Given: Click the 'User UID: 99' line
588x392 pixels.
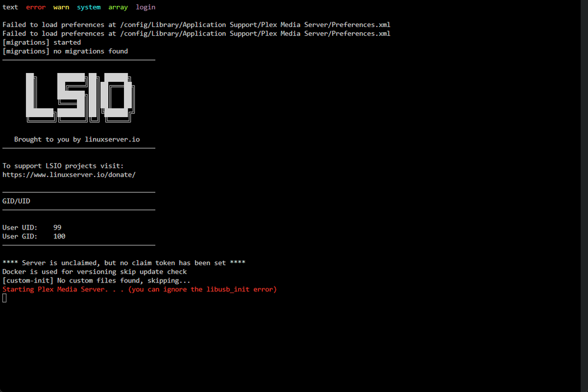Looking at the screenshot, I should [x=32, y=228].
